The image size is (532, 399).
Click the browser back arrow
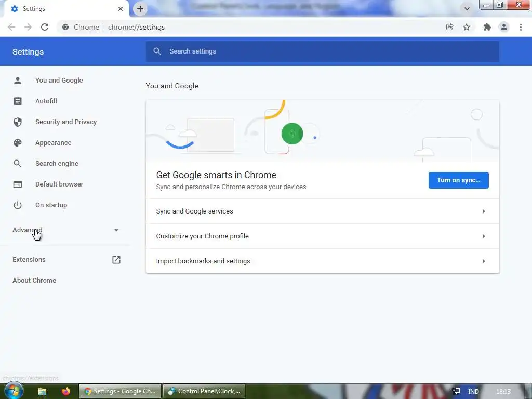(11, 27)
